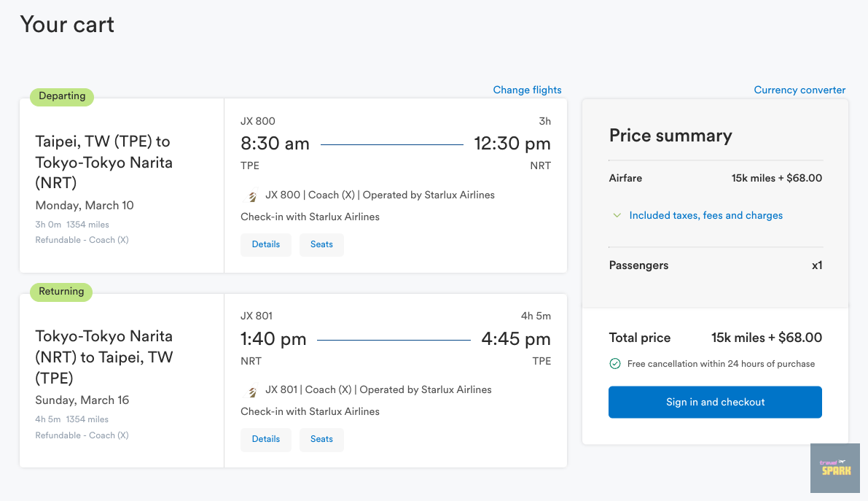The image size is (868, 501).
Task: Open the Change flights link
Action: tap(527, 90)
